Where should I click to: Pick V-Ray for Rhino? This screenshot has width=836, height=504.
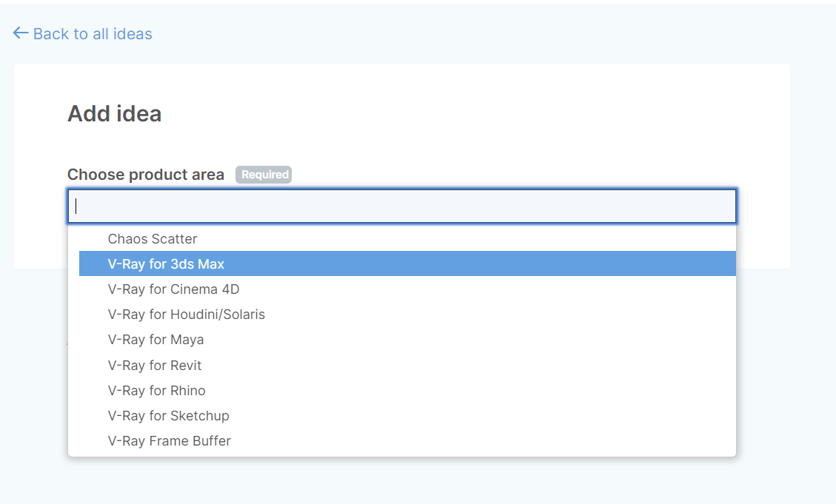[x=407, y=391]
